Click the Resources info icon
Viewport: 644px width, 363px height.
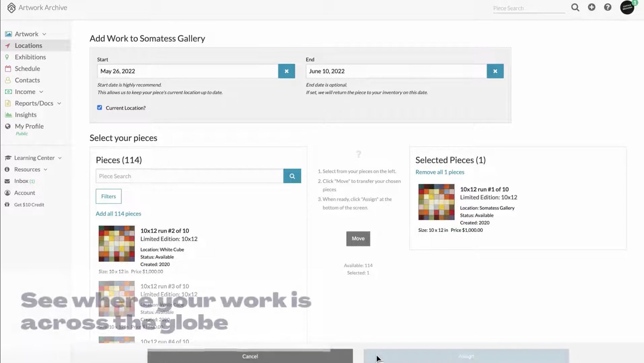pos(7,169)
